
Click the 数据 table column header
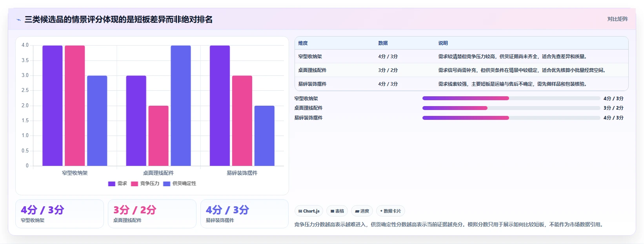pos(383,43)
